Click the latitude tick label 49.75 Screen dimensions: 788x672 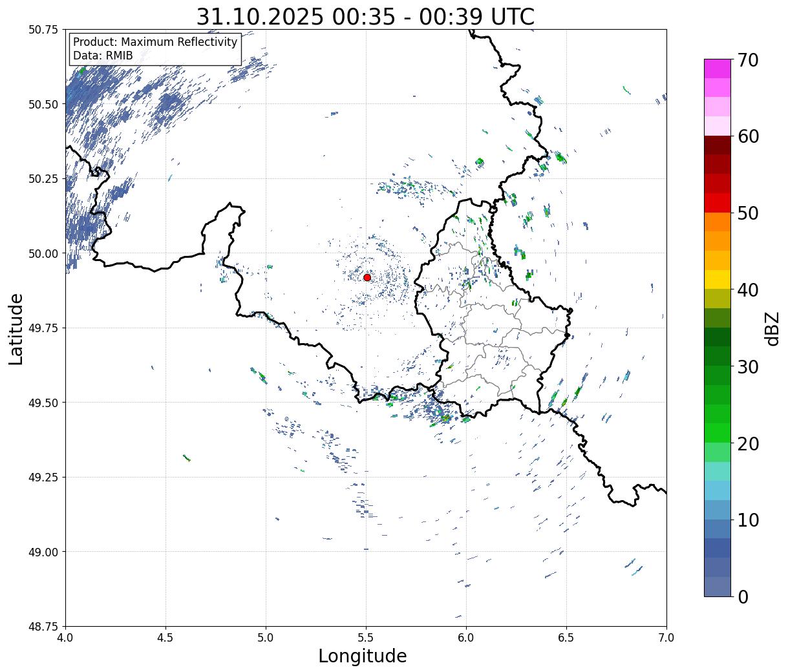point(43,328)
